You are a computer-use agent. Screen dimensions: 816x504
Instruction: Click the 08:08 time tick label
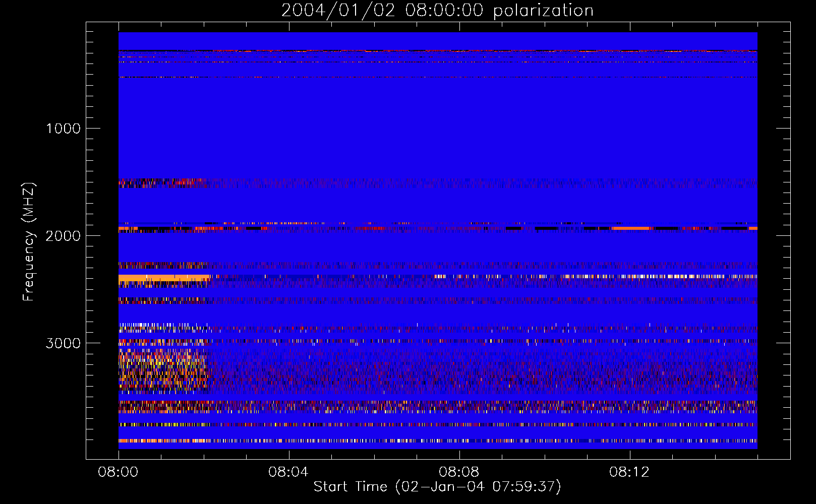pyautogui.click(x=459, y=472)
